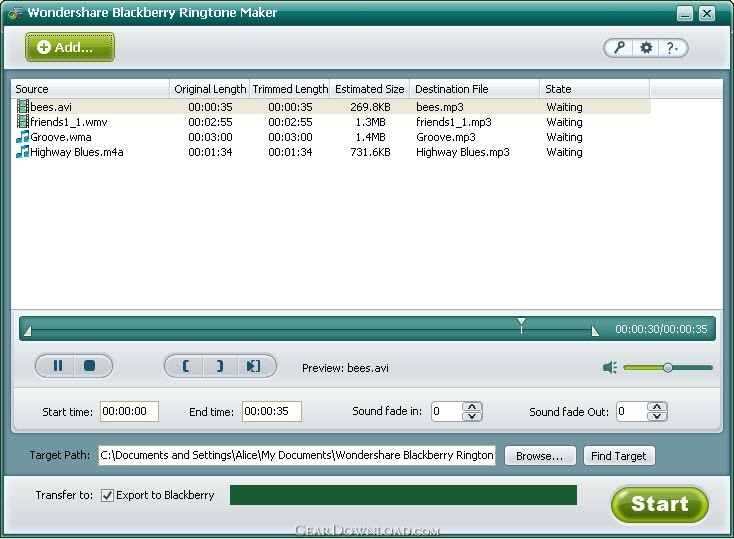Screen dimensions: 734x539
Task: Click the Find Target button
Action: (619, 456)
